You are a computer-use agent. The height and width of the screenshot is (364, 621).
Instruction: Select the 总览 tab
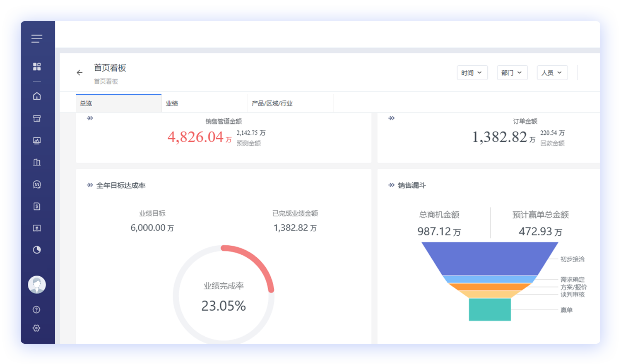tap(119, 103)
